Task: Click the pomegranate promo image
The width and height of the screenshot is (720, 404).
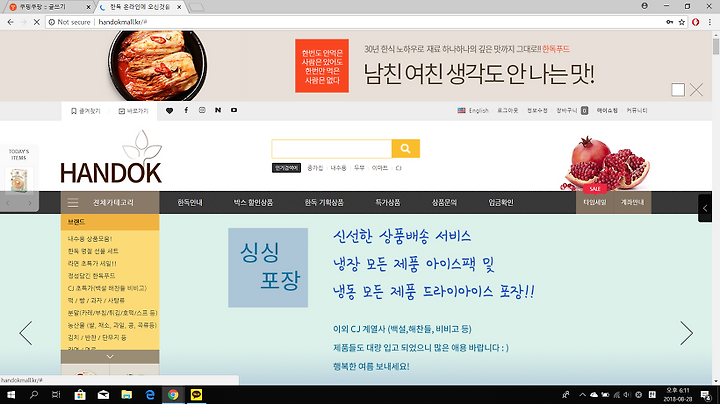Action: tap(605, 163)
